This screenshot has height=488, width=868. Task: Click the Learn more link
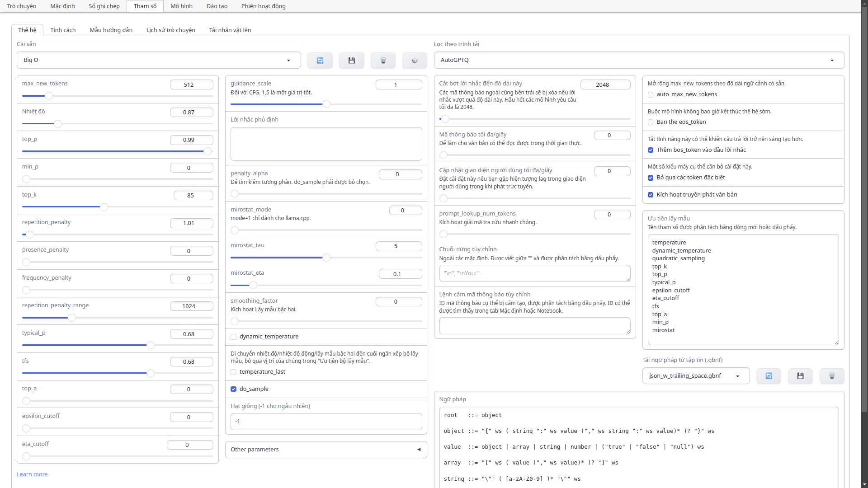(32, 474)
